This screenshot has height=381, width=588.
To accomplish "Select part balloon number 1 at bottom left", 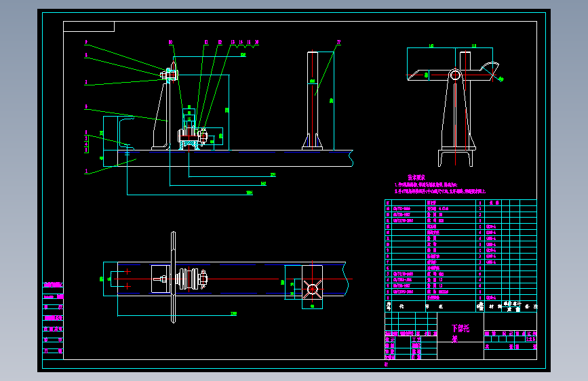I will (x=86, y=171).
